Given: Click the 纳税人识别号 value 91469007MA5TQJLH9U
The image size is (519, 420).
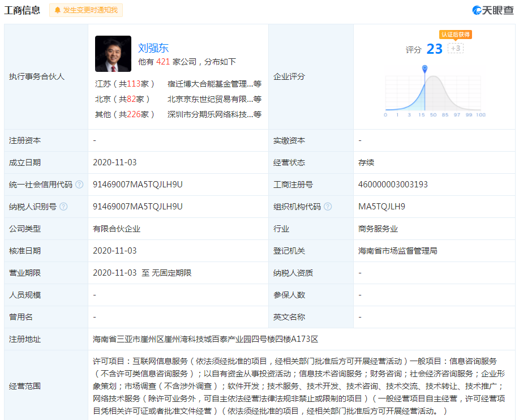Looking at the screenshot, I should [x=138, y=207].
